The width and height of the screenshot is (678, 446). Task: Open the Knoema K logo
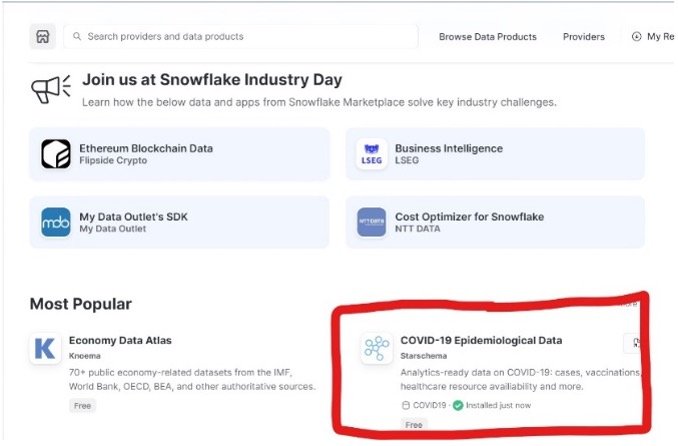[45, 348]
